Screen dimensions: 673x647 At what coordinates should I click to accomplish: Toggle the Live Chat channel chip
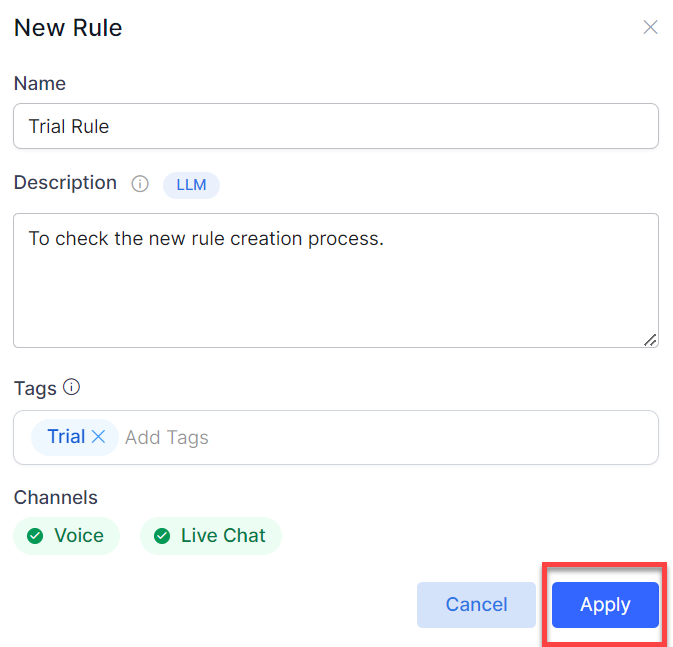click(x=211, y=536)
